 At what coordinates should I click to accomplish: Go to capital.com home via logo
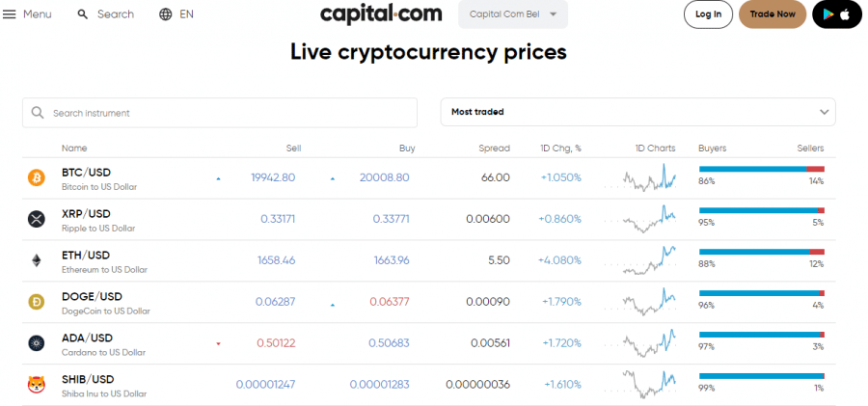(381, 14)
